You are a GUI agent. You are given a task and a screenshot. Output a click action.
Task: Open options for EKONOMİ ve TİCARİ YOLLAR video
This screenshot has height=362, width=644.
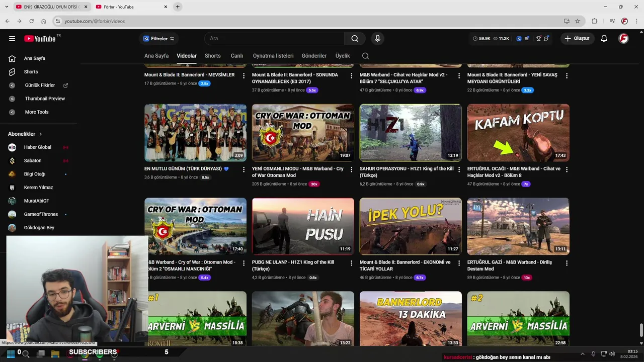(x=459, y=263)
